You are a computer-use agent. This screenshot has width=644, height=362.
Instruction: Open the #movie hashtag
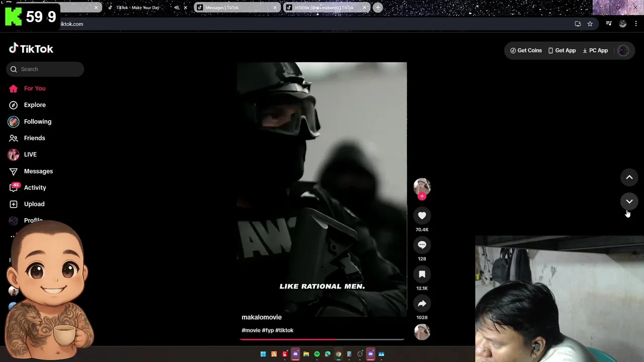pyautogui.click(x=251, y=330)
